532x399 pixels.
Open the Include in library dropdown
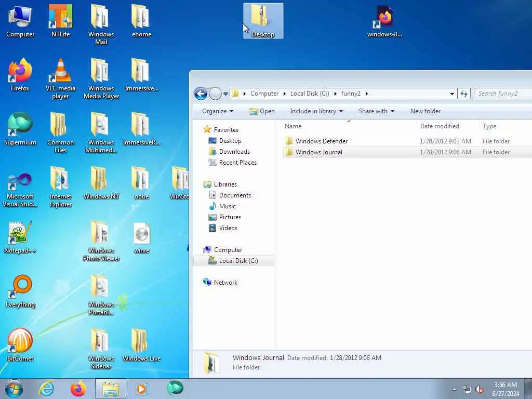[x=316, y=111]
